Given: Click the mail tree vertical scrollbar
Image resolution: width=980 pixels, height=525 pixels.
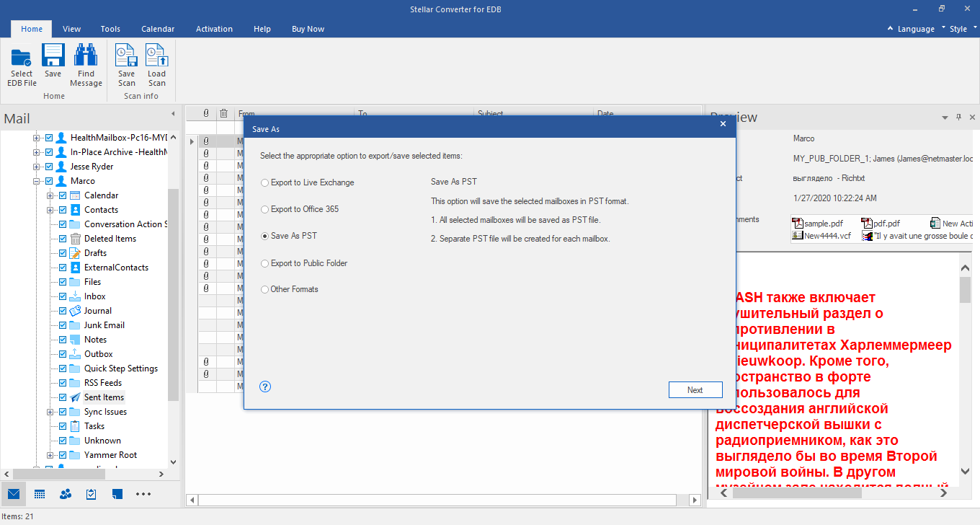Looking at the screenshot, I should pos(173,296).
